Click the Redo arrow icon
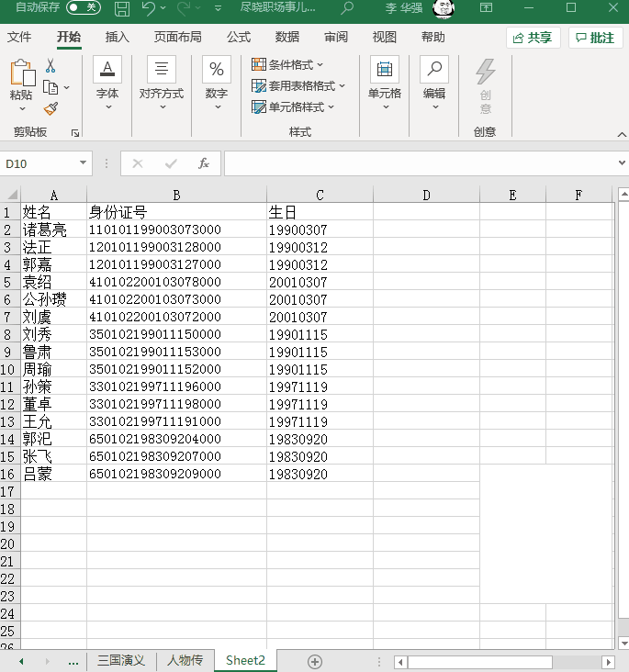This screenshot has width=629, height=672. tap(184, 7)
